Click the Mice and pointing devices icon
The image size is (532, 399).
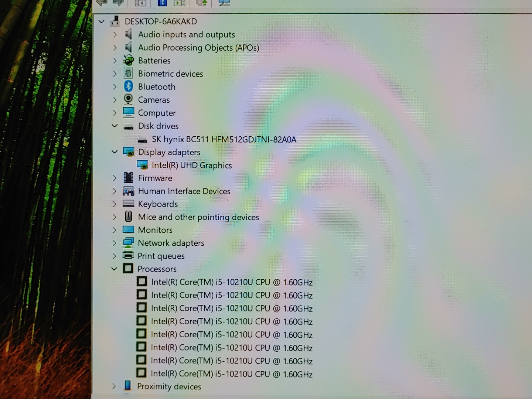coord(128,216)
